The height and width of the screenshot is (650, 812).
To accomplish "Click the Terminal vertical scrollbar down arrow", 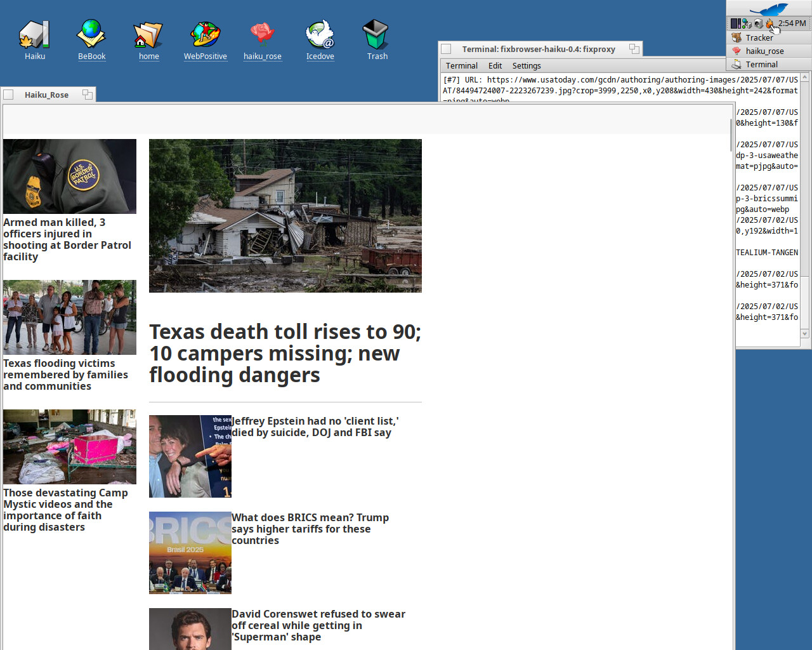I will pos(804,334).
